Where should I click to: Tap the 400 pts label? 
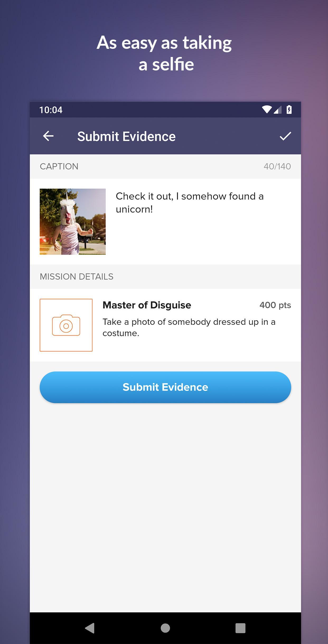[x=275, y=305]
